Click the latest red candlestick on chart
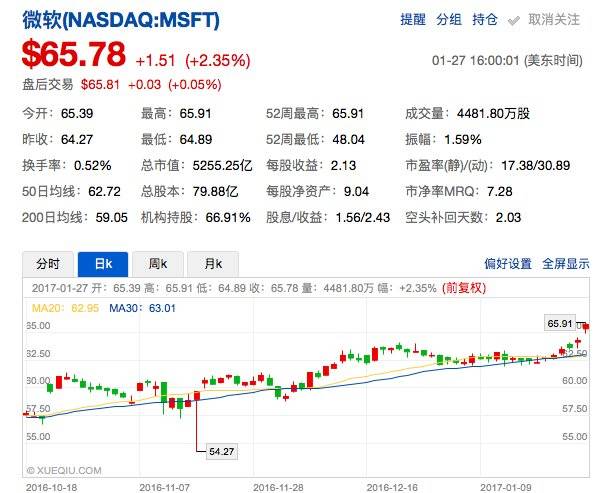 (586, 327)
